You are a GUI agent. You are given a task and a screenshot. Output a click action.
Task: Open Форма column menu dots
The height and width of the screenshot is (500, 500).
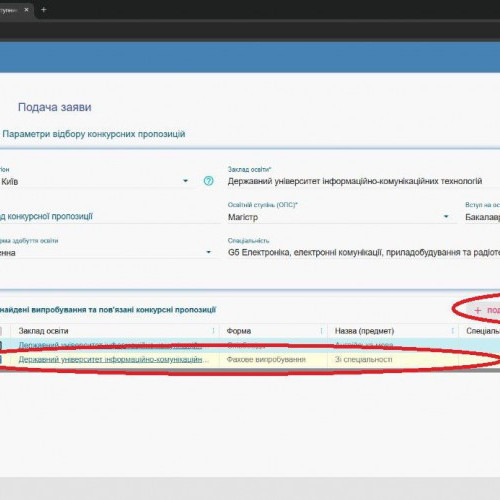(321, 331)
